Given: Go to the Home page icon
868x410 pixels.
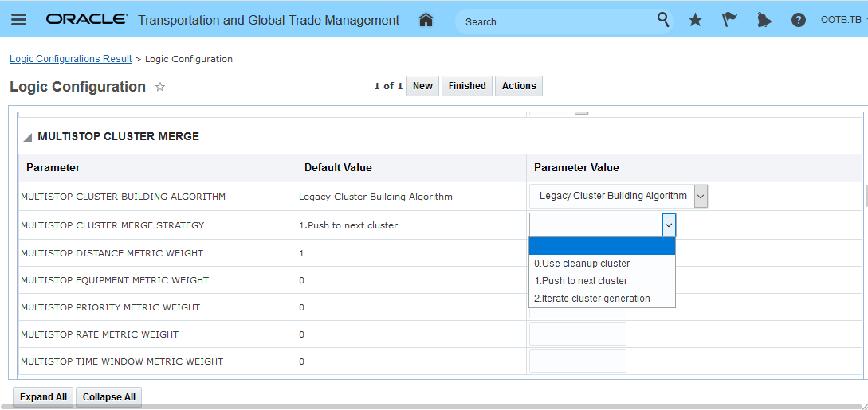Looking at the screenshot, I should (x=426, y=20).
